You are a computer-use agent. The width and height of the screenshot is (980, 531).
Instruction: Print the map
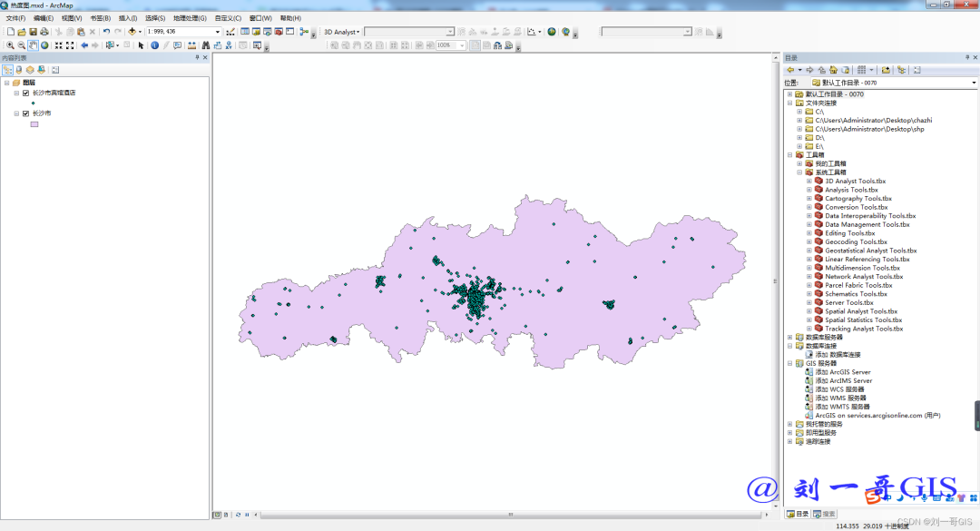point(44,32)
